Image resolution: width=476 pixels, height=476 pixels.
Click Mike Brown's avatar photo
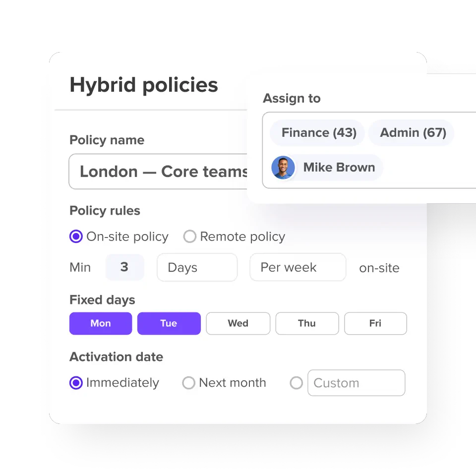click(283, 168)
